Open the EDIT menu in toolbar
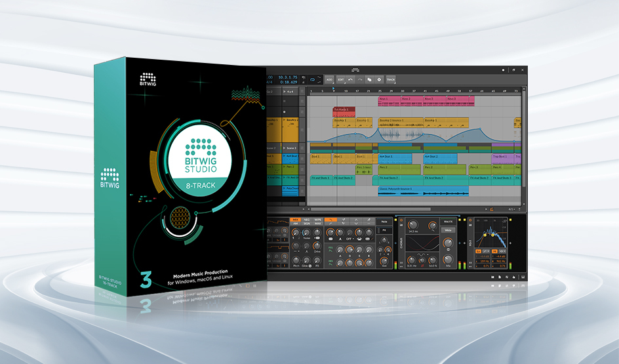This screenshot has height=364, width=619. (x=341, y=80)
